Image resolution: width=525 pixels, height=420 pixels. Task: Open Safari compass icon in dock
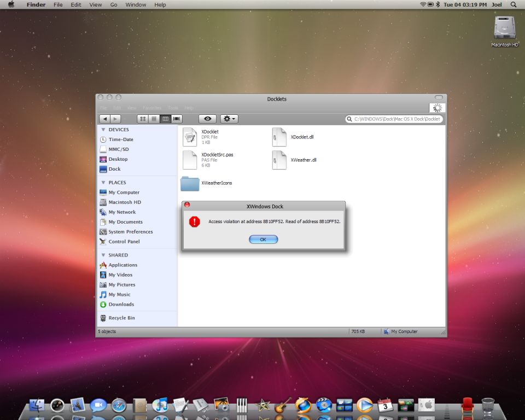[x=119, y=406]
